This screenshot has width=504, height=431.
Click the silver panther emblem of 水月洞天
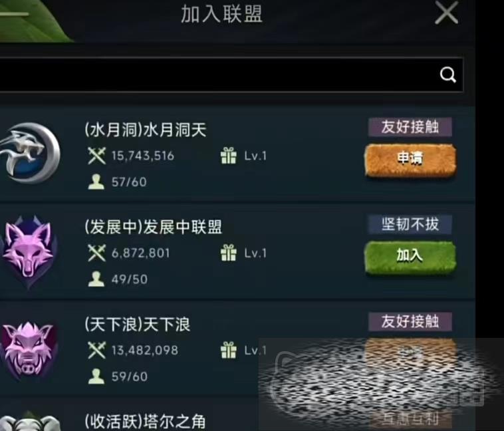[29, 153]
